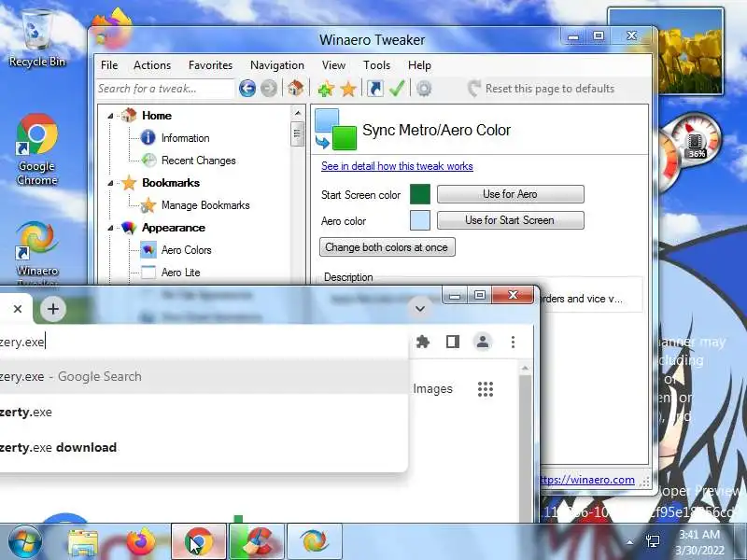747x560 pixels.
Task: Open the Tools menu
Action: (376, 65)
